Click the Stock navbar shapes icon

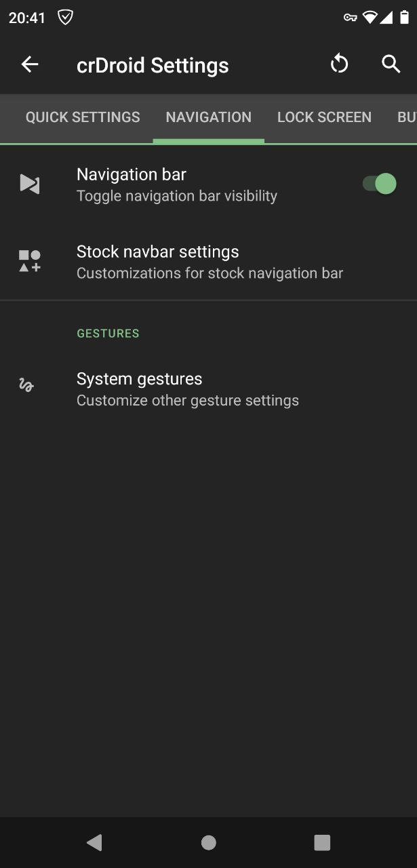click(x=30, y=261)
